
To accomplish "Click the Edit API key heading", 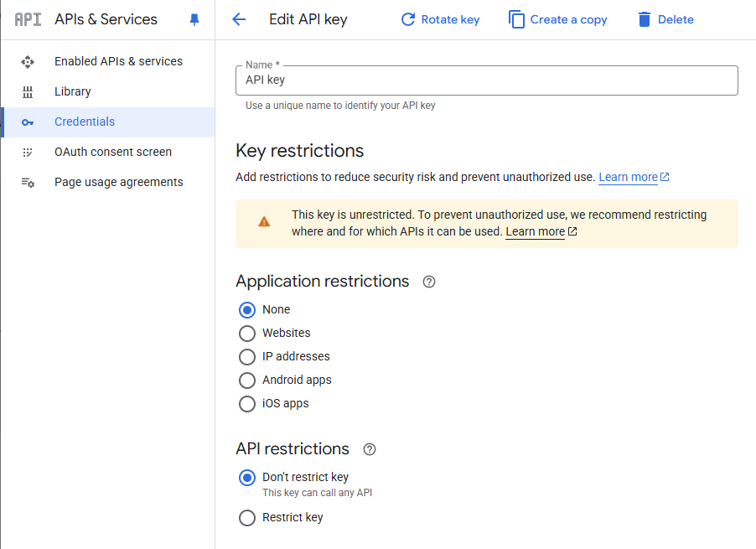I will click(308, 20).
